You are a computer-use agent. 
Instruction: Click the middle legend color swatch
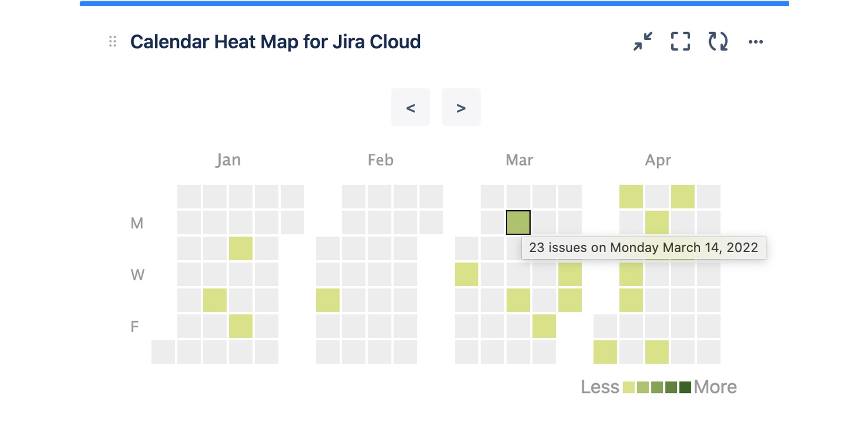[657, 387]
